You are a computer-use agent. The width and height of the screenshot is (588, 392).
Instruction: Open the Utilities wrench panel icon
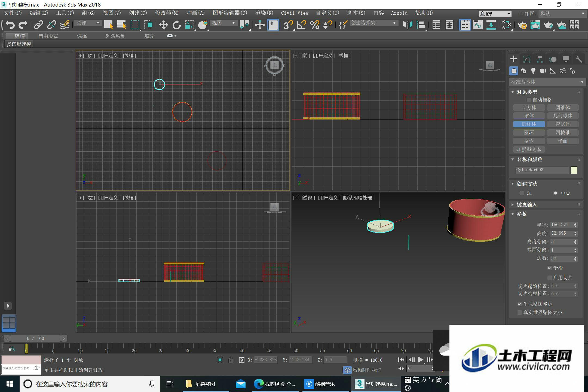tap(579, 59)
